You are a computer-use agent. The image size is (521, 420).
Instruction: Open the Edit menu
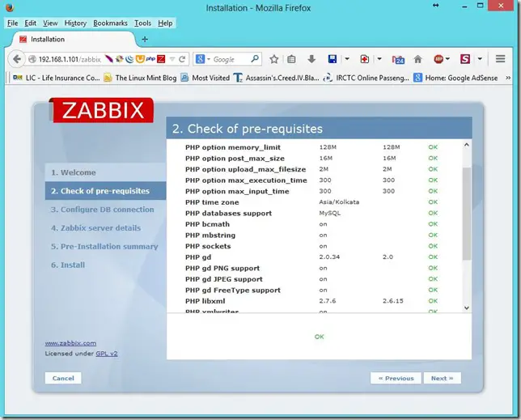click(30, 23)
